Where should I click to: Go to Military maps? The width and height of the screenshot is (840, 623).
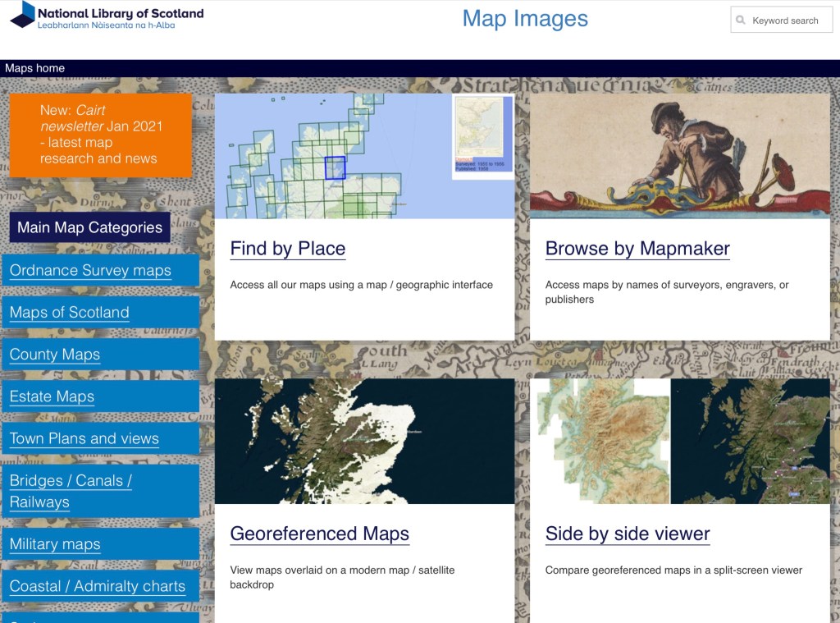(55, 544)
